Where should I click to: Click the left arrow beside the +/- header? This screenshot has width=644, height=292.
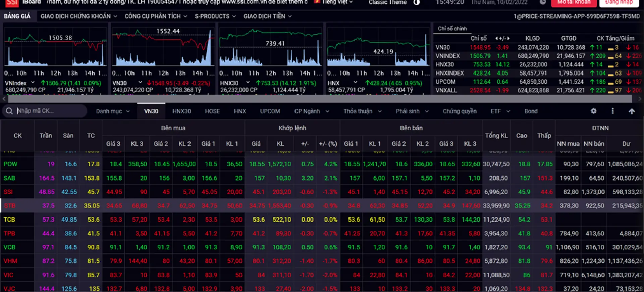coord(496,38)
